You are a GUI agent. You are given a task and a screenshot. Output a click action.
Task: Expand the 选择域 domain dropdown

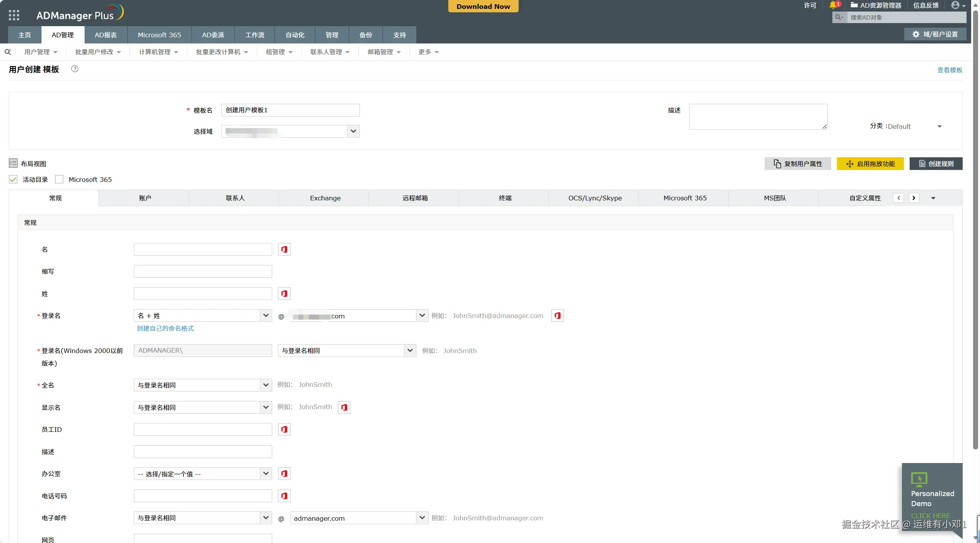353,131
